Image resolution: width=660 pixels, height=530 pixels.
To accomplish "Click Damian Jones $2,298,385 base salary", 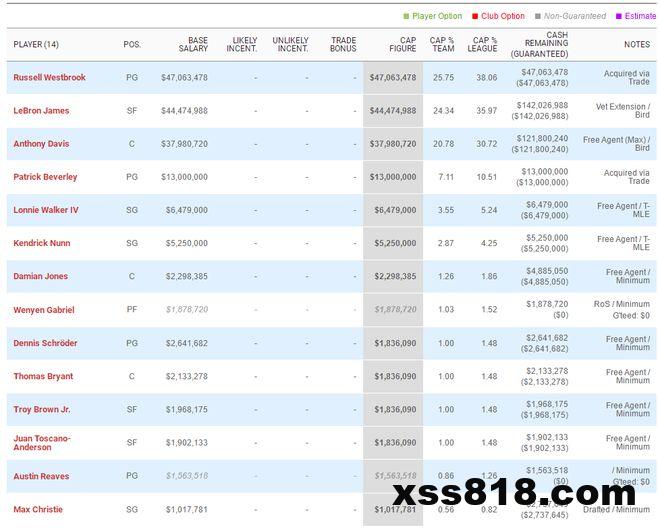I will pos(186,277).
